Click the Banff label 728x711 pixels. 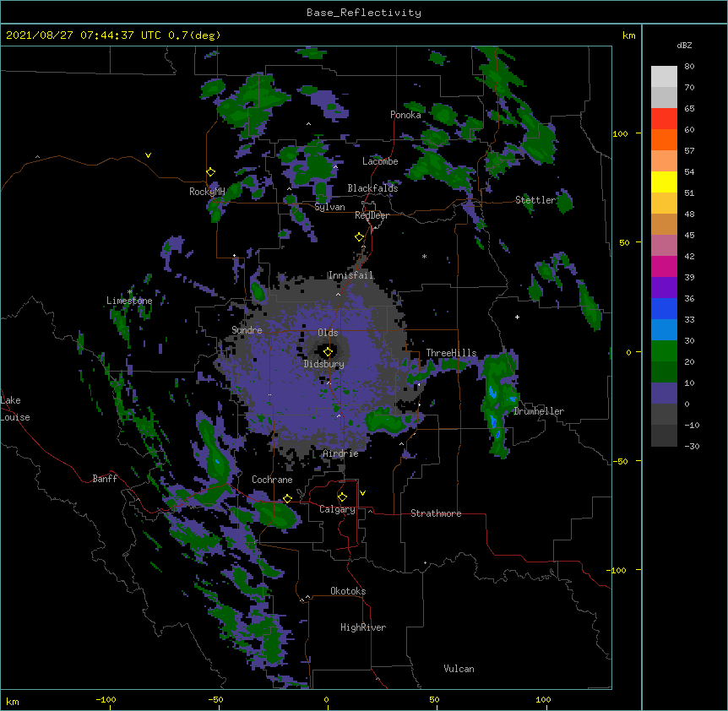pos(105,479)
